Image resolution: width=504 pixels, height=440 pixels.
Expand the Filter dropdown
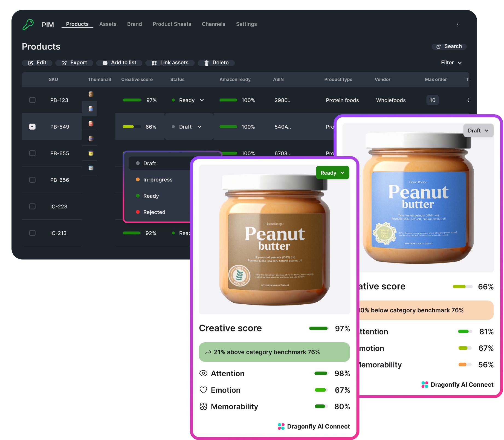[x=451, y=63]
